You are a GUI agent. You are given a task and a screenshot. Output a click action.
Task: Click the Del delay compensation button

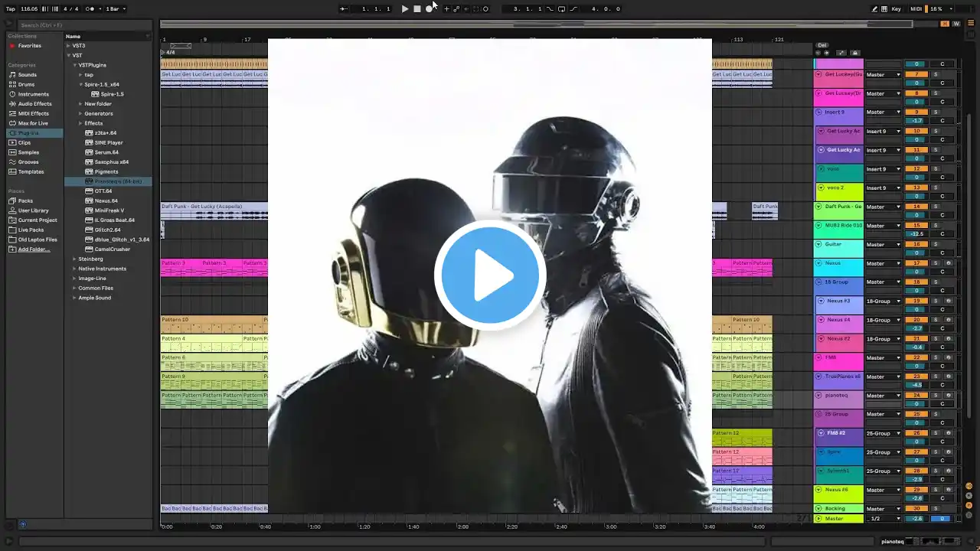[822, 45]
